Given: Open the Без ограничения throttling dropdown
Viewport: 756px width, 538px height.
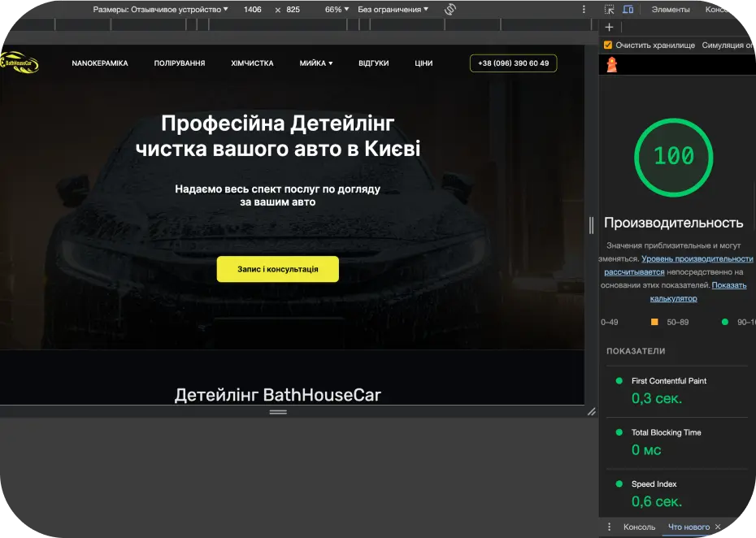Looking at the screenshot, I should pos(393,9).
